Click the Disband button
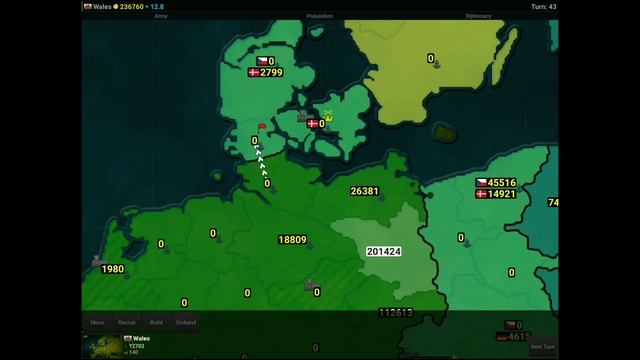 coord(186,322)
